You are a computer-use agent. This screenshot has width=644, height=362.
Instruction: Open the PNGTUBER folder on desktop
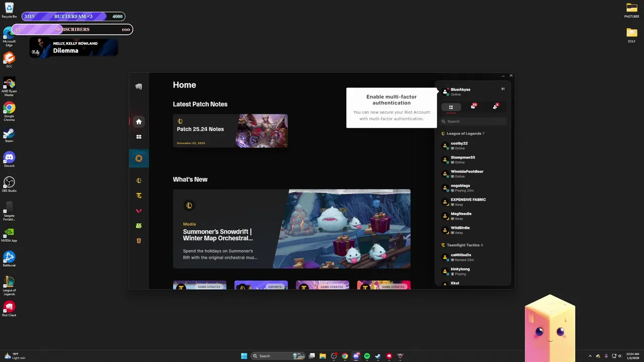[632, 10]
